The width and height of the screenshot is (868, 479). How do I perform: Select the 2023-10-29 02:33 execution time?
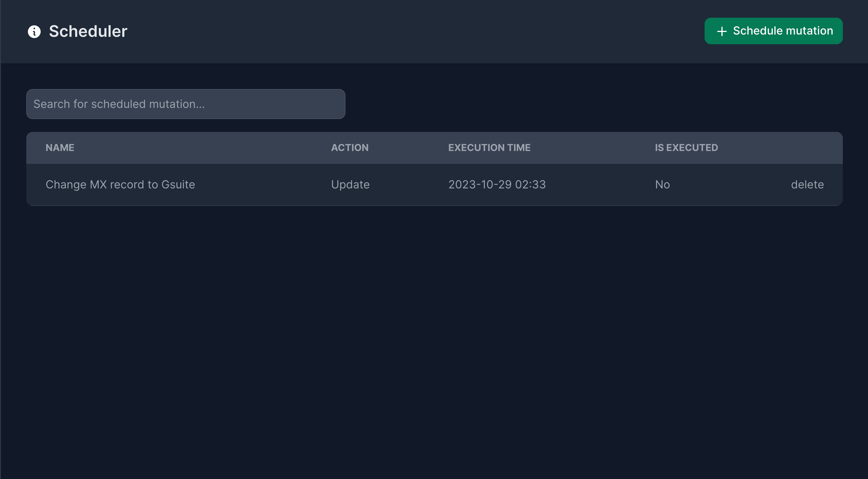[497, 184]
